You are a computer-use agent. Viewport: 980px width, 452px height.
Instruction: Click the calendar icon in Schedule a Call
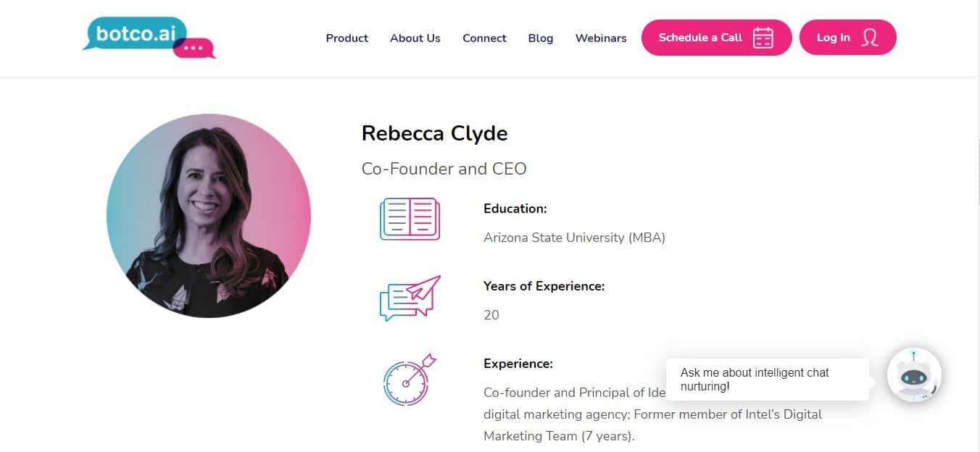[x=763, y=38]
